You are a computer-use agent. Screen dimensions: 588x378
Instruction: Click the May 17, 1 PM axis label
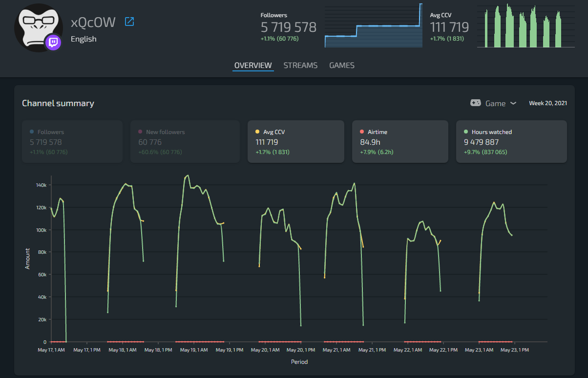87,350
